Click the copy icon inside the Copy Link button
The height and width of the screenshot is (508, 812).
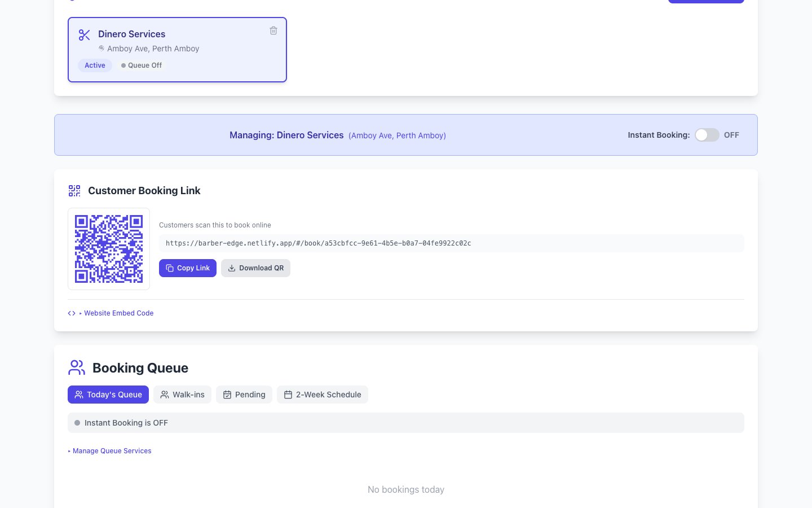click(x=170, y=268)
